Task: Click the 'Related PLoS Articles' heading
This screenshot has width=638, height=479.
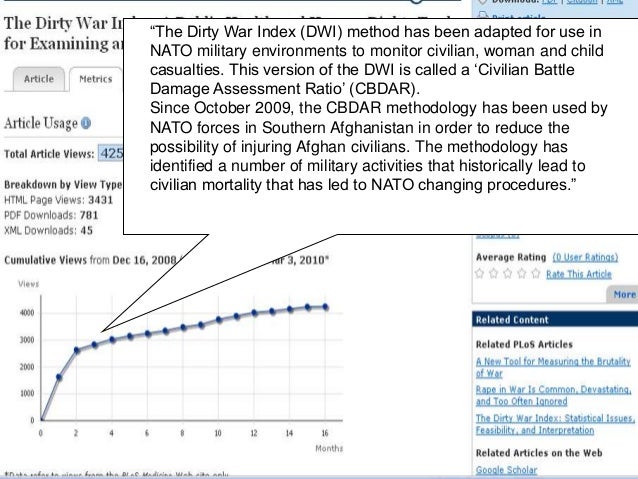Action: click(x=524, y=344)
